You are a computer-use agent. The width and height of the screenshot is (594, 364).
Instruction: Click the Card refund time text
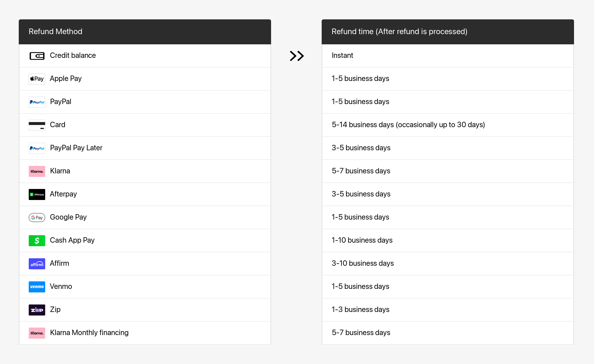tap(408, 124)
